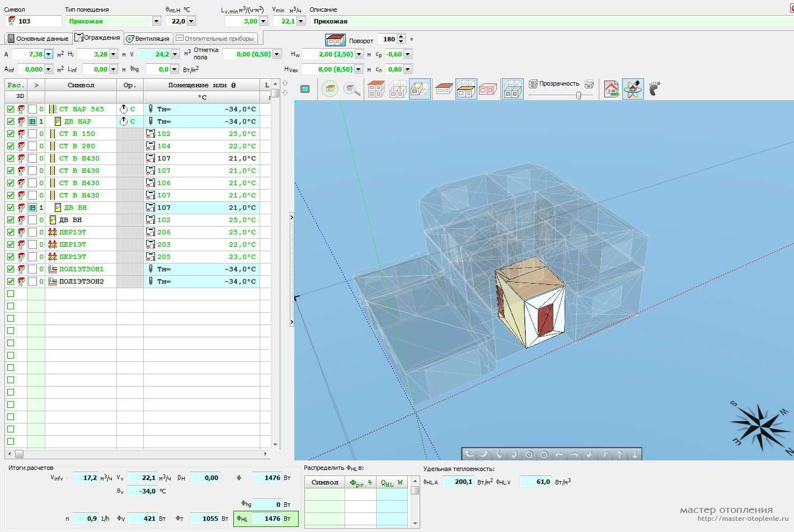Click the horizontal scrollbar under enclosures table
Screen dimensions: 794x532
point(138,454)
